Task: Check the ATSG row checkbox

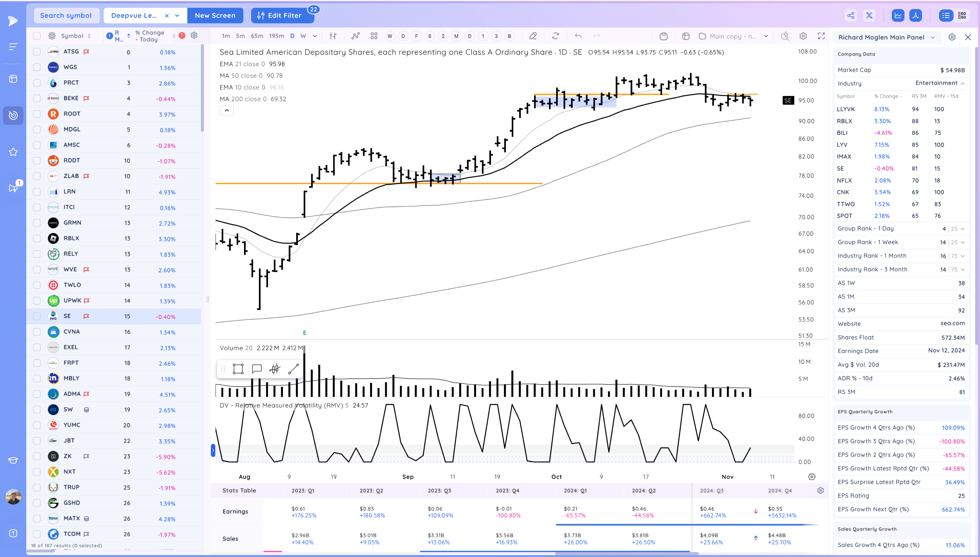Action: [x=37, y=52]
